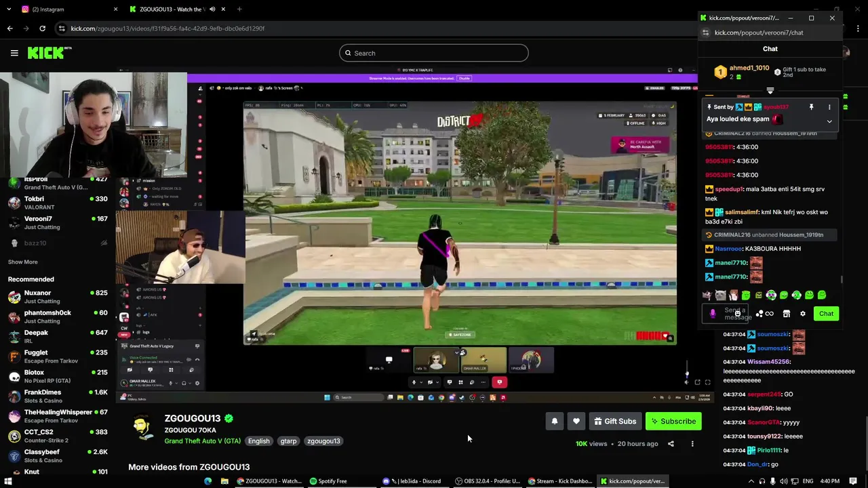Open Grand Theft Auto V (GTA) category link
Image resolution: width=868 pixels, height=488 pixels.
(x=202, y=441)
